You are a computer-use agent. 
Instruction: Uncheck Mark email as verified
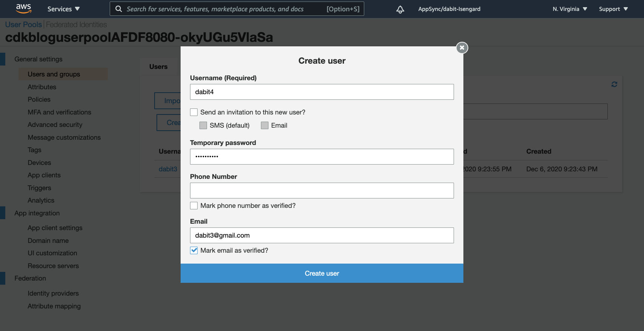[194, 250]
